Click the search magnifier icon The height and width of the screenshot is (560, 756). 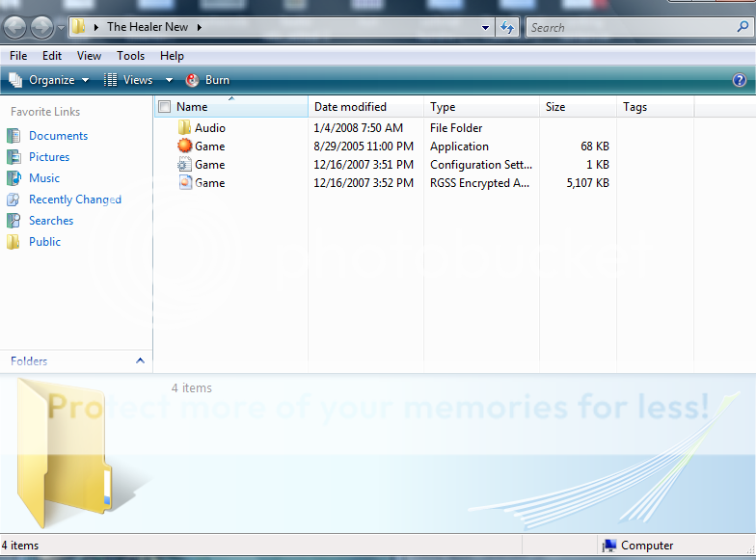[742, 28]
